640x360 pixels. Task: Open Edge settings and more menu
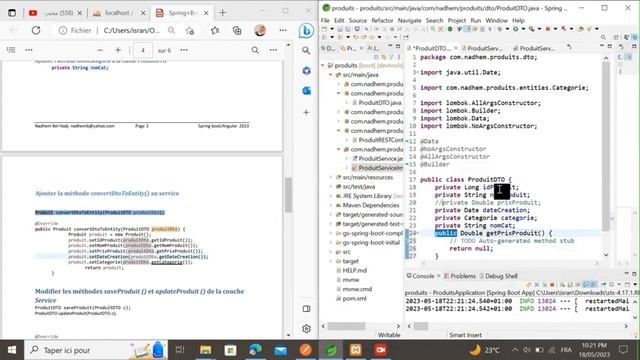[282, 30]
